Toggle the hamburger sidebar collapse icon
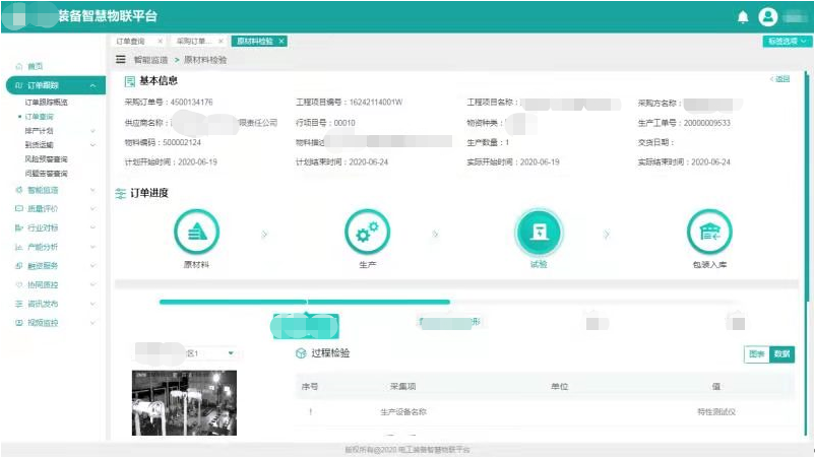 point(122,60)
